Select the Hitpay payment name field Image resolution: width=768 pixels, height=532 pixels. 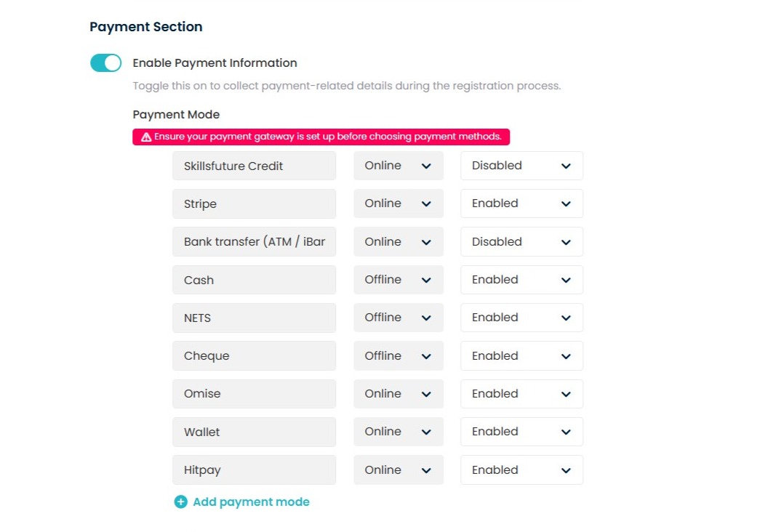[x=255, y=469]
